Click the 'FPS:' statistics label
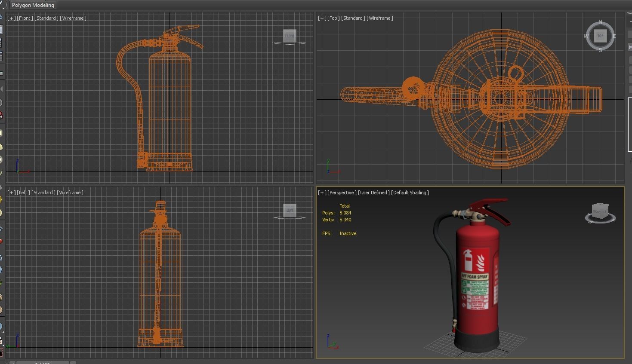The width and height of the screenshot is (632, 364). (x=327, y=233)
